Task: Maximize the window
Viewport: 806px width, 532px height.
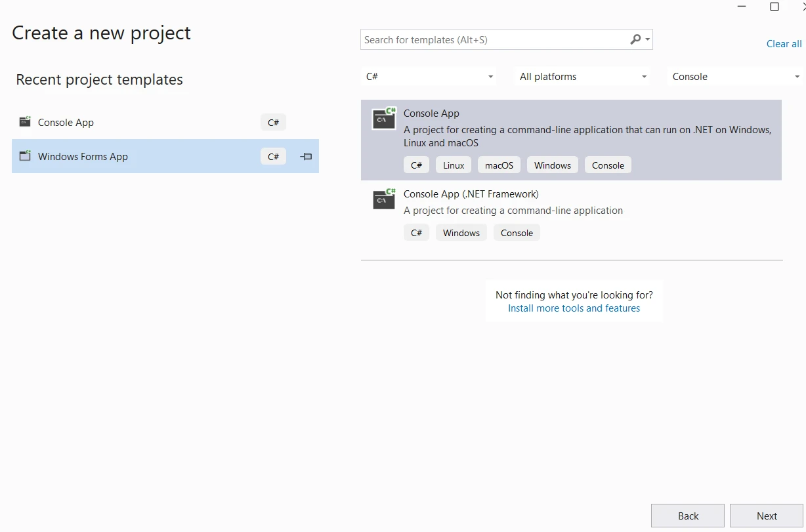Action: pyautogui.click(x=774, y=7)
